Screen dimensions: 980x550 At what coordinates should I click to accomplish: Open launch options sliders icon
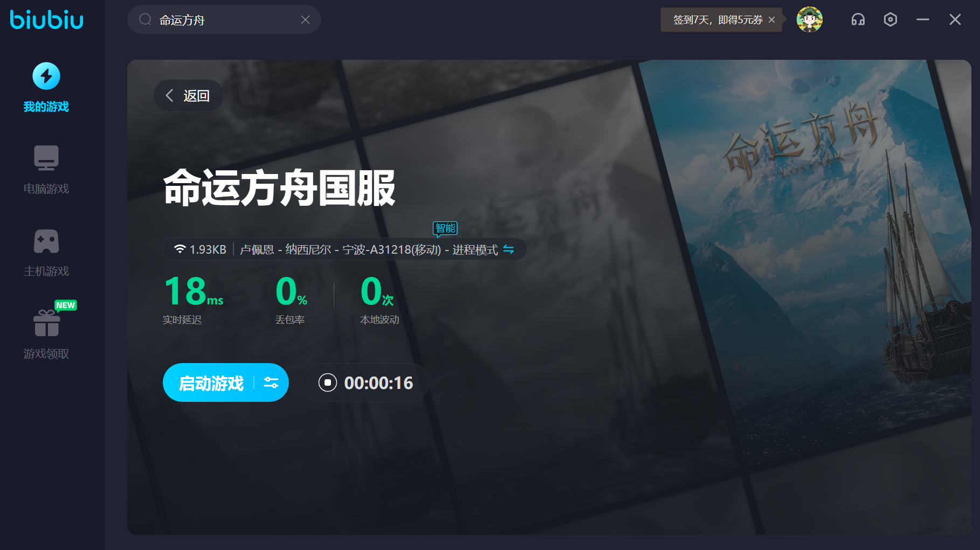pyautogui.click(x=271, y=383)
